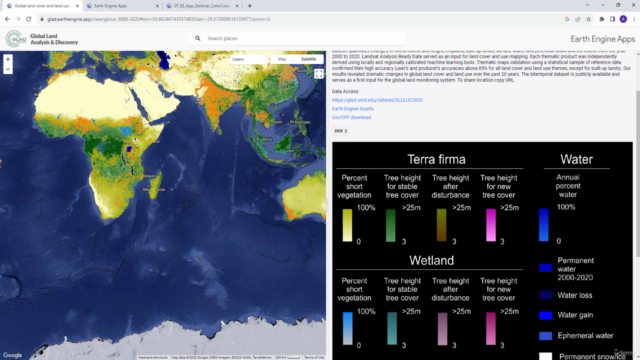
Task: Open a new browser tab
Action: point(250,6)
